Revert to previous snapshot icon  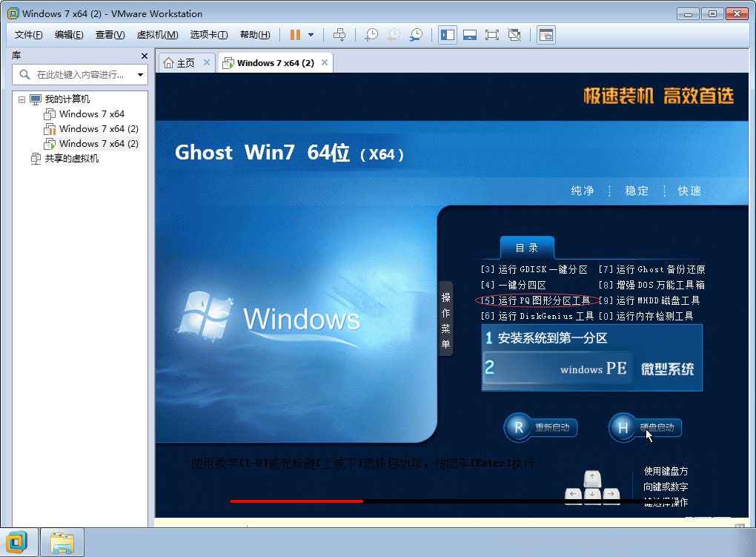pos(394,35)
